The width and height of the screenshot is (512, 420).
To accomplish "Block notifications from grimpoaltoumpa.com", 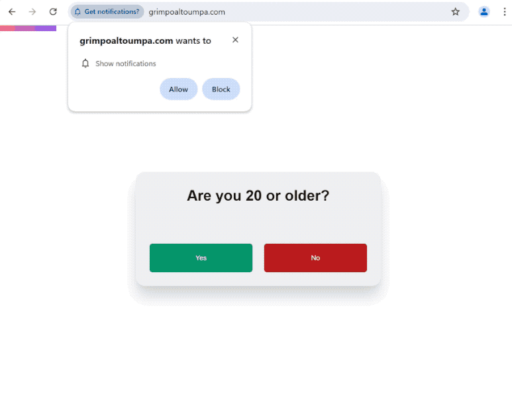I will pos(221,89).
